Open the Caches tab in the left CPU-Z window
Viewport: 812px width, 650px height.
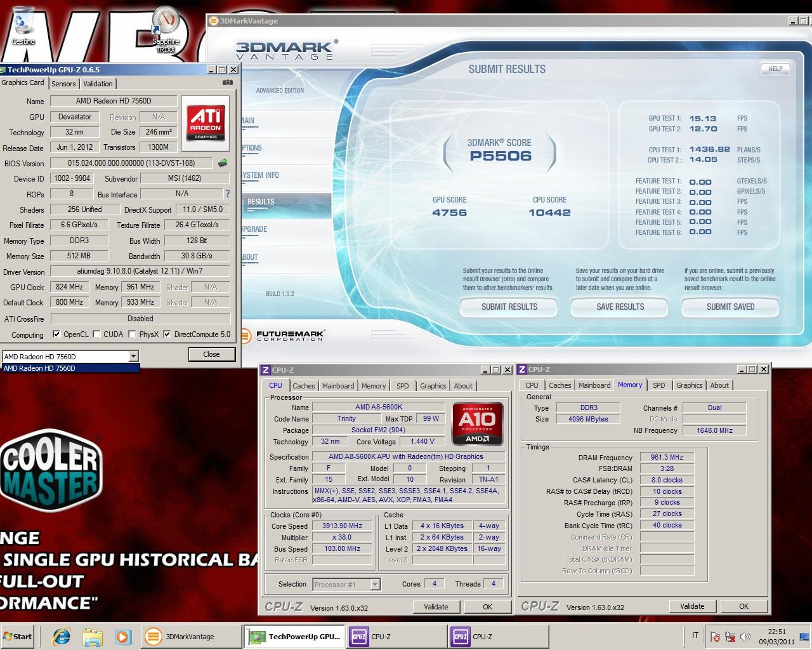[x=303, y=386]
